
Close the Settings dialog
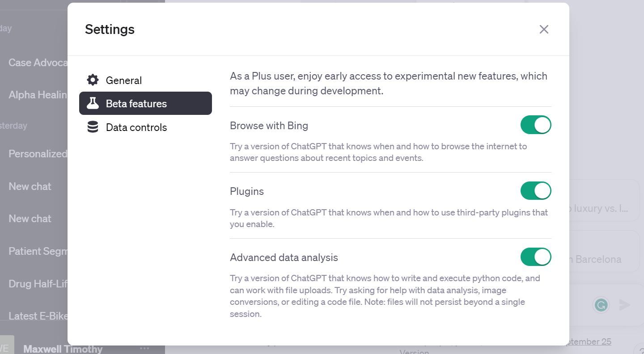[x=544, y=29]
